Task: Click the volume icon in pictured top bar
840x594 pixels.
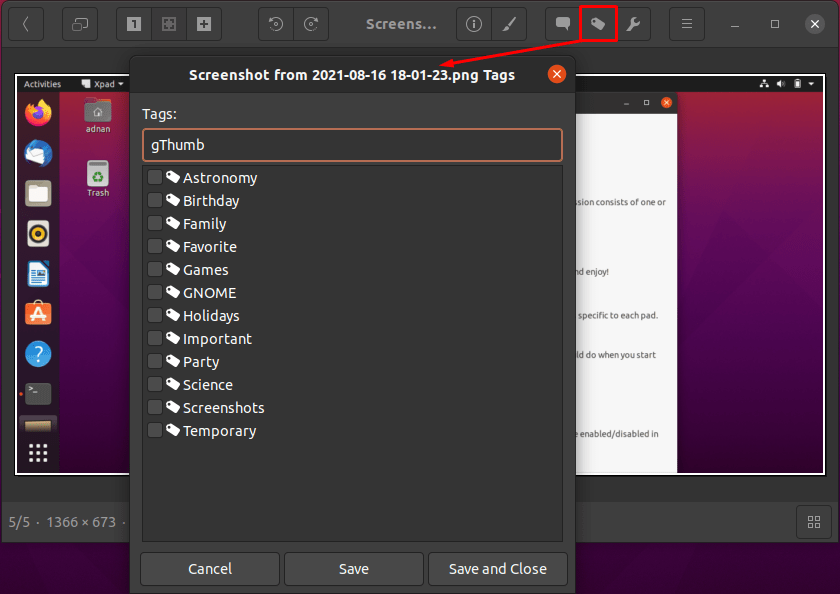Action: point(781,84)
